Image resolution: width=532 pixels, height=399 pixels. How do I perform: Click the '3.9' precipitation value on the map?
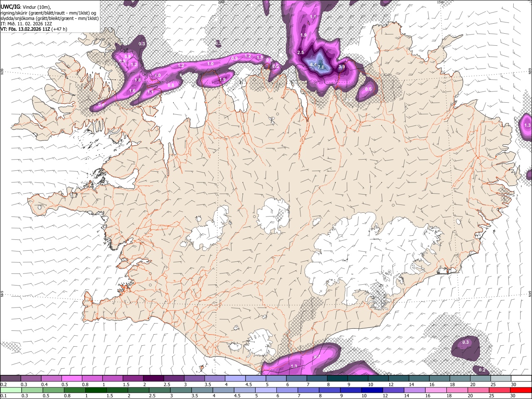(x=342, y=66)
